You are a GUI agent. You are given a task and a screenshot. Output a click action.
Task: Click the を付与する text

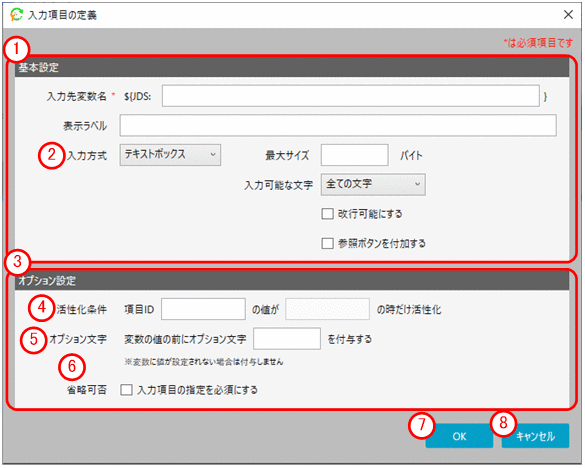point(350,339)
